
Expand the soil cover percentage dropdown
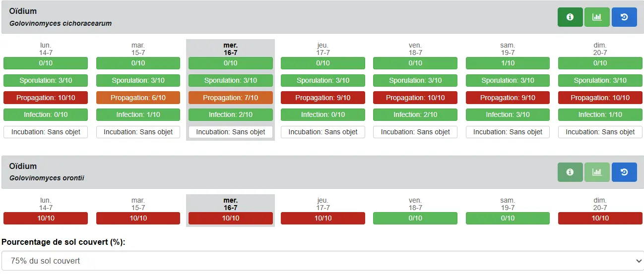(322, 261)
